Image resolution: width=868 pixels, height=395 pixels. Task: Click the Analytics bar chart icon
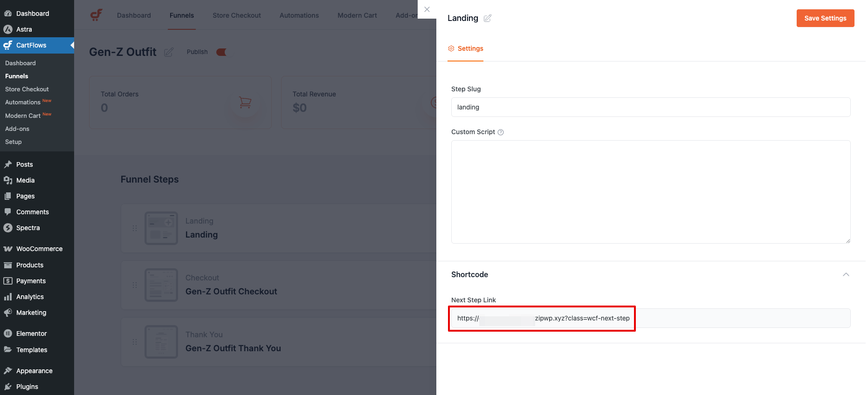(8, 297)
